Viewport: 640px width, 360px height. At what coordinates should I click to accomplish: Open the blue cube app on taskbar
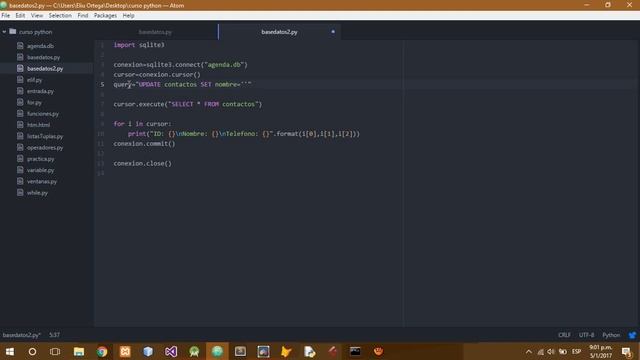tap(148, 351)
